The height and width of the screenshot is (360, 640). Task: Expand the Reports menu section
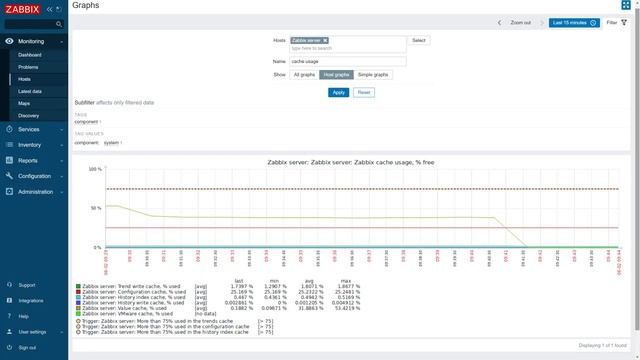[62, 161]
